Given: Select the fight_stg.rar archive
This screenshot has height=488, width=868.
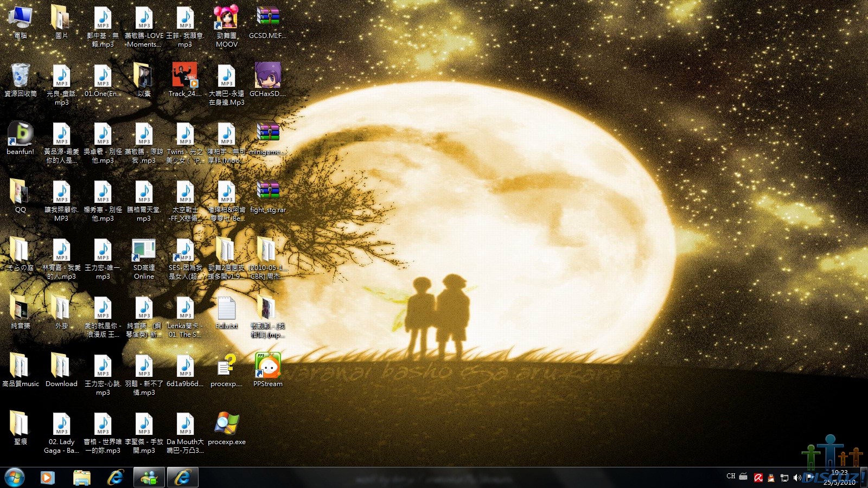Looking at the screenshot, I should (268, 197).
